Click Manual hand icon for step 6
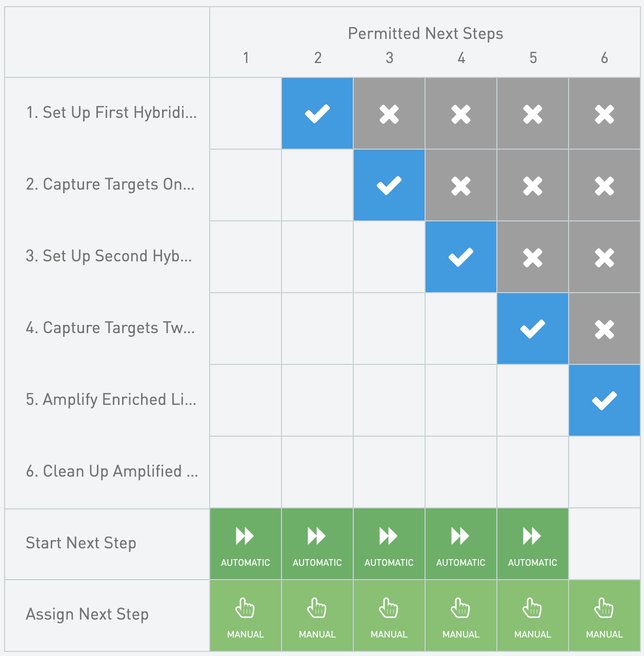Screen dimensions: 644x656 tap(604, 608)
